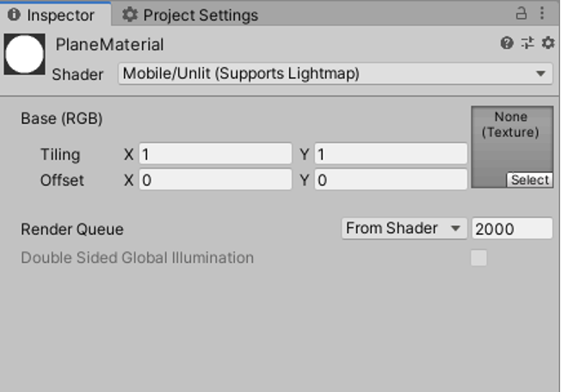Open the Shader dropdown menu
Image resolution: width=561 pixels, height=392 pixels.
point(336,74)
